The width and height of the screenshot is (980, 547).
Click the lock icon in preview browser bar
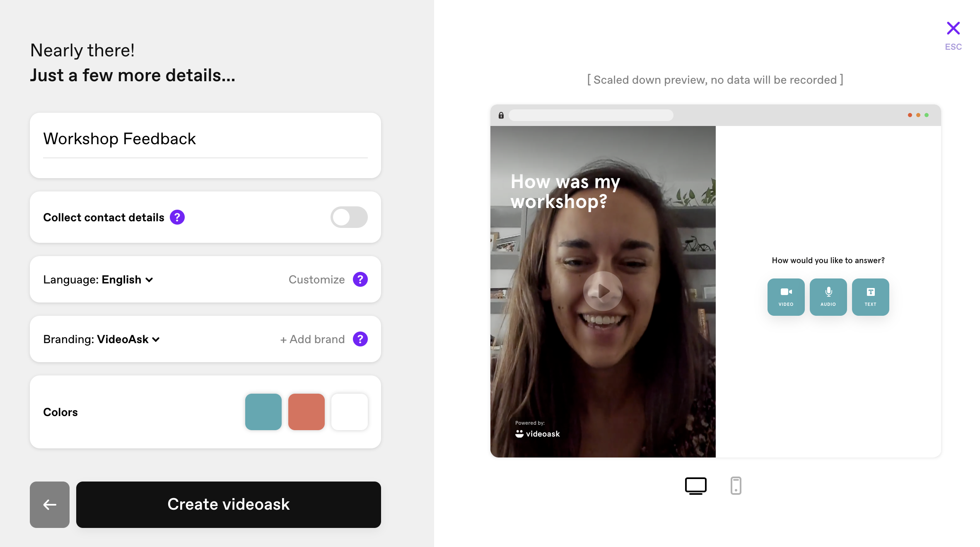click(x=501, y=115)
